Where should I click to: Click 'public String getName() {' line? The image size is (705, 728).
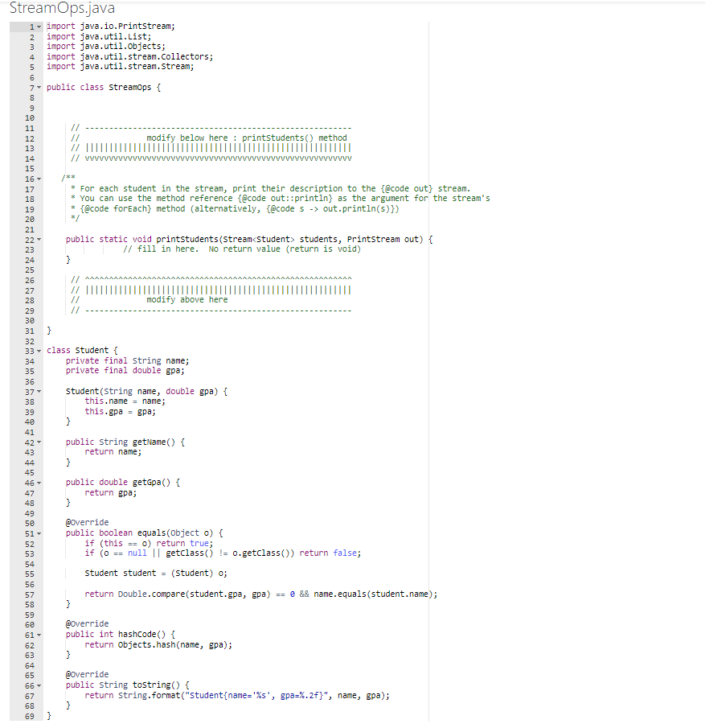(125, 442)
